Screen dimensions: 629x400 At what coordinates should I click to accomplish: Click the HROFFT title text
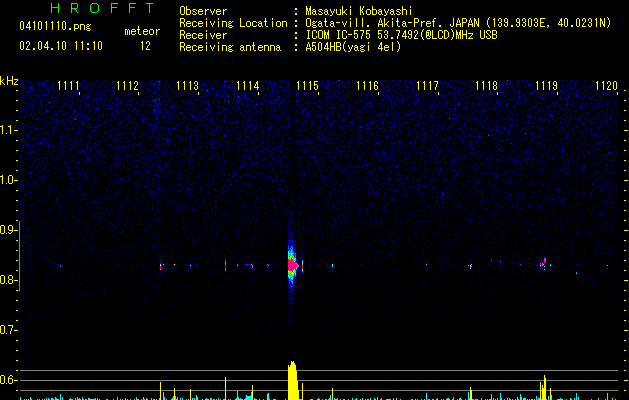(102, 8)
